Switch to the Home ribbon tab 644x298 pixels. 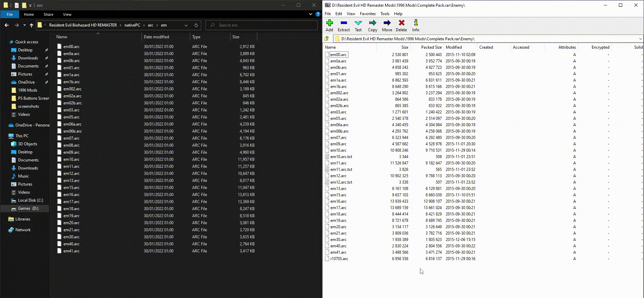click(x=29, y=14)
